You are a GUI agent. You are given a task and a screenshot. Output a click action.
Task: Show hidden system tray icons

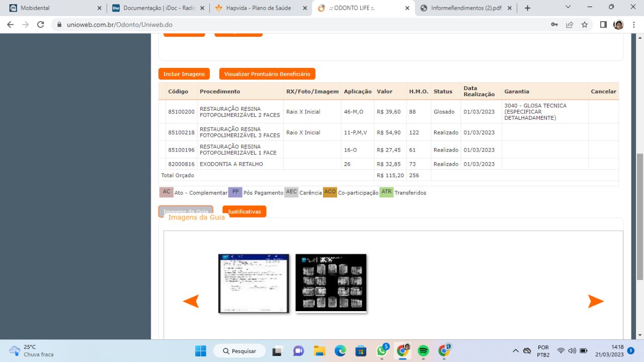[x=515, y=351]
